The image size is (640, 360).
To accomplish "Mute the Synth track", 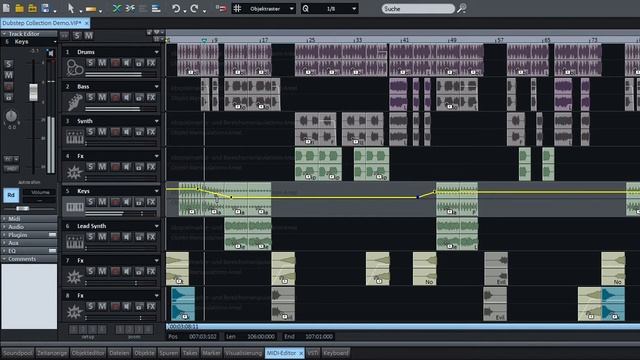I will pyautogui.click(x=102, y=132).
